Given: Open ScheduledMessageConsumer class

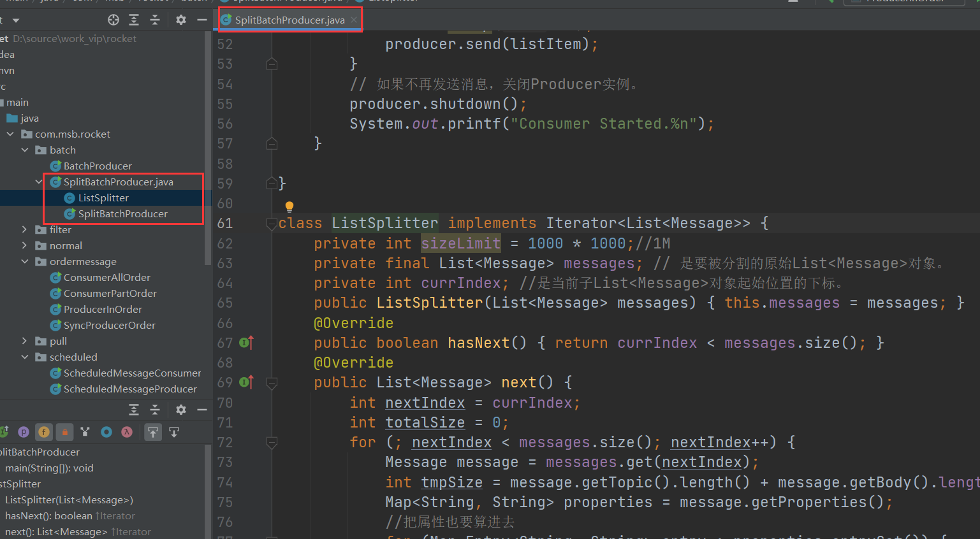Looking at the screenshot, I should pos(133,373).
